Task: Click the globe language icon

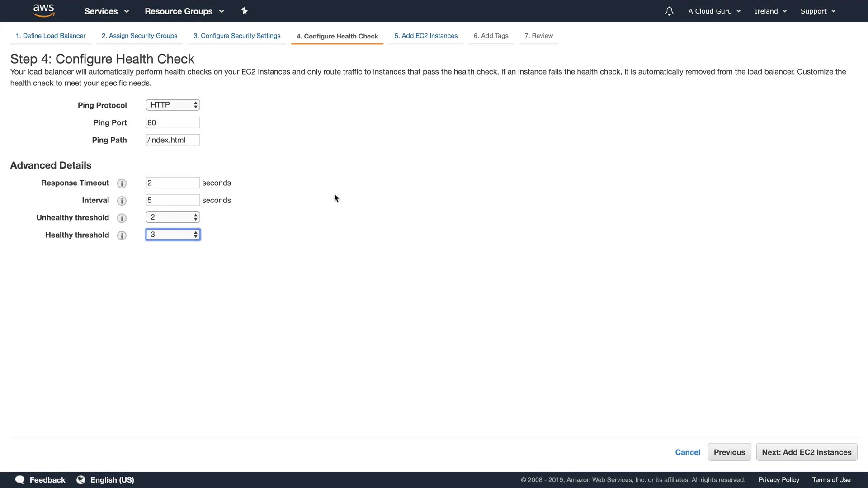Action: pos(81,480)
